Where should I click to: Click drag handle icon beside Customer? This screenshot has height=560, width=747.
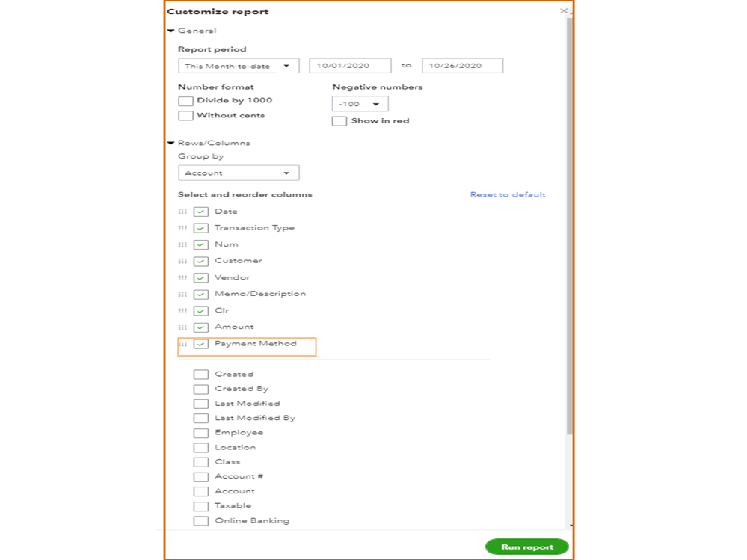(x=183, y=261)
